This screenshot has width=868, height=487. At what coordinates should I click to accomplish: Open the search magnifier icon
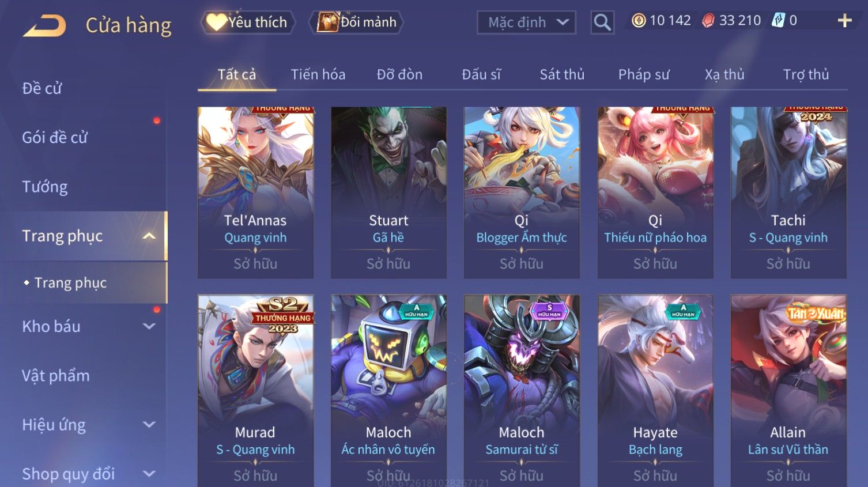[x=602, y=22]
